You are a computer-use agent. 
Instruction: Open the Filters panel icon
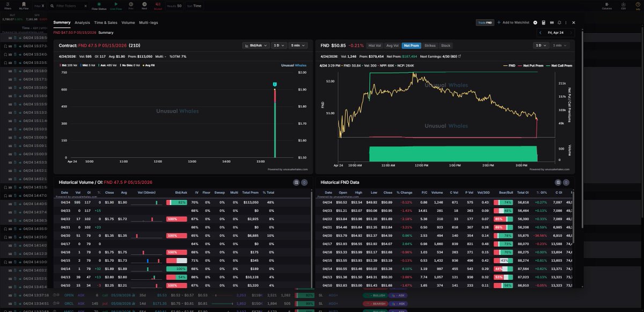pos(9,6)
